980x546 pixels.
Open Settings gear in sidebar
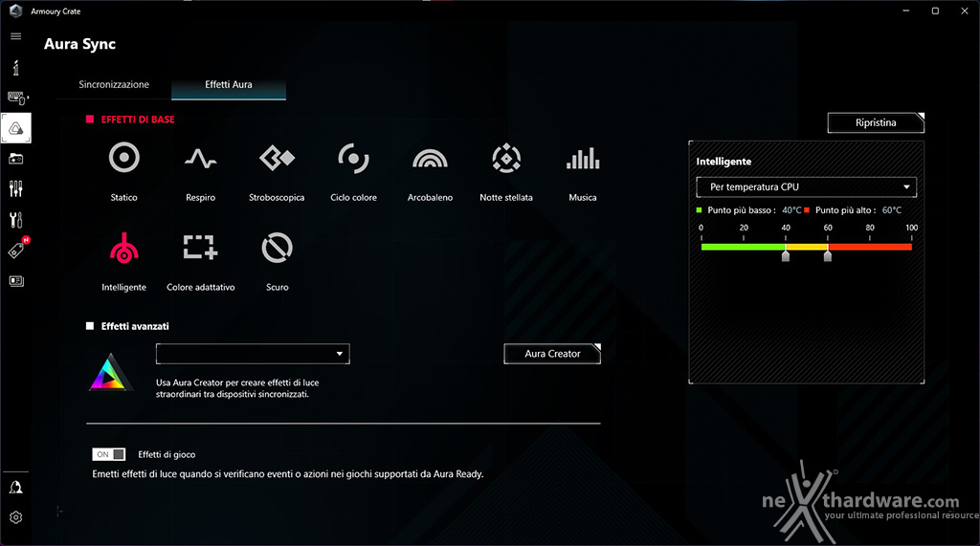[x=15, y=517]
